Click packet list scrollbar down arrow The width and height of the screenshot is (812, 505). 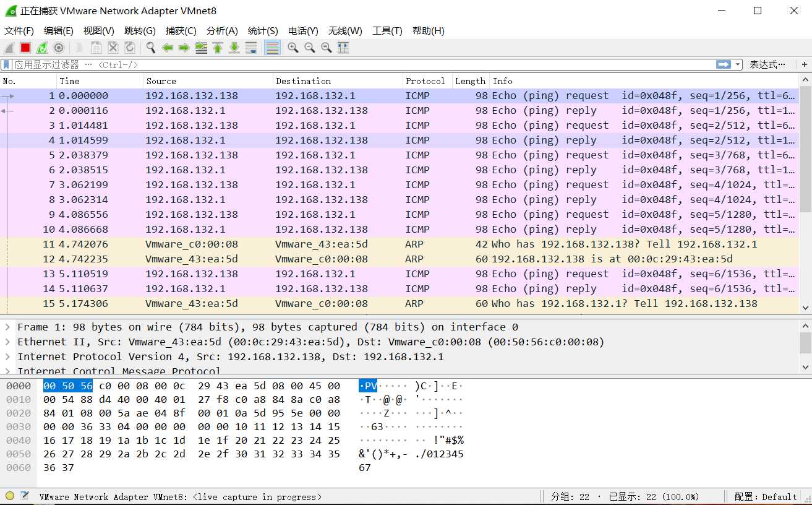click(805, 307)
